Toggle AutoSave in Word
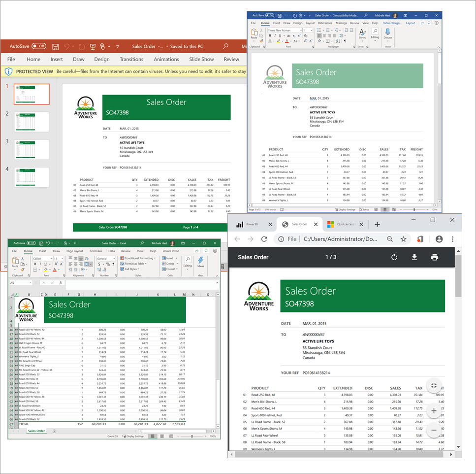 pyautogui.click(x=270, y=15)
